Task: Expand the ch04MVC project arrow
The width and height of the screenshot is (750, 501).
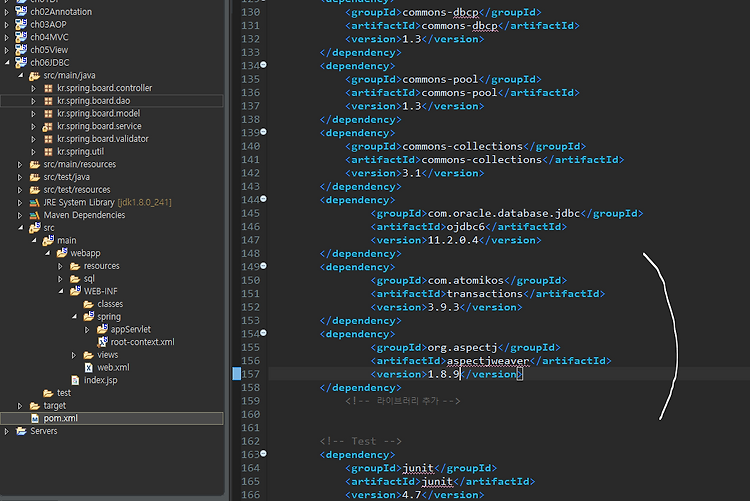Action: click(6, 37)
